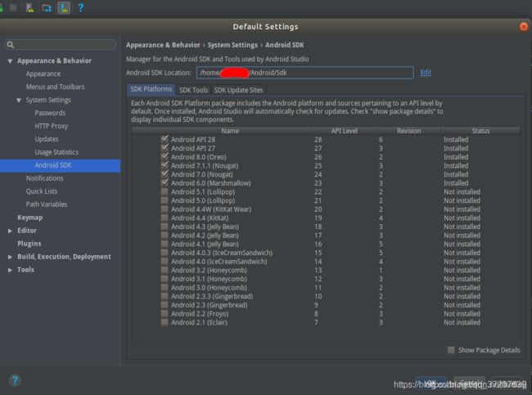Screen dimensions: 532x395
Task: Close the Default Settings dialog
Action: [524, 26]
